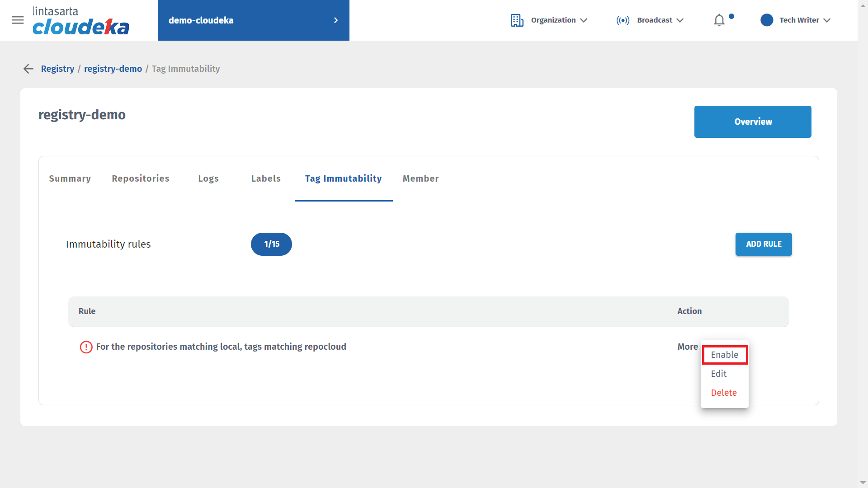868x488 pixels.
Task: Click the Cloudeka logo
Action: [80, 21]
